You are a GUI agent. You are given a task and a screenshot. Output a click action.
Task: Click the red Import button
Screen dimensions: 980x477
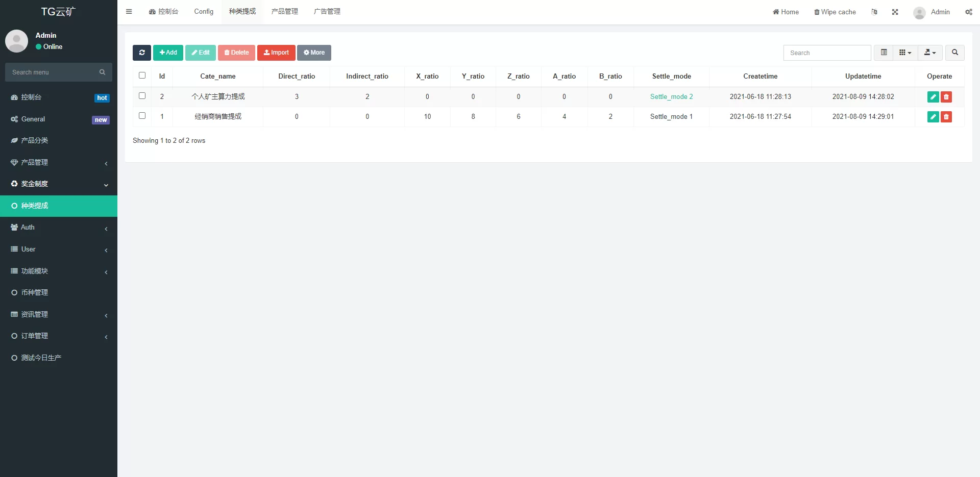click(x=276, y=53)
